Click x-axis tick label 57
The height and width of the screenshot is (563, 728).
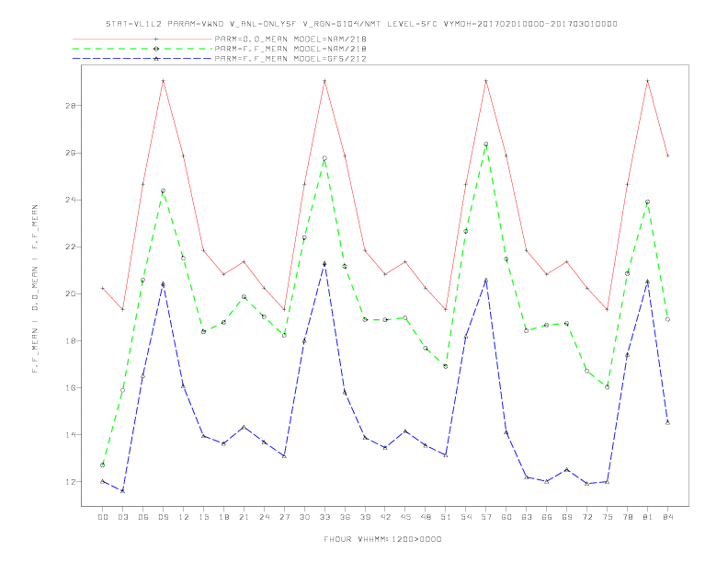(486, 517)
